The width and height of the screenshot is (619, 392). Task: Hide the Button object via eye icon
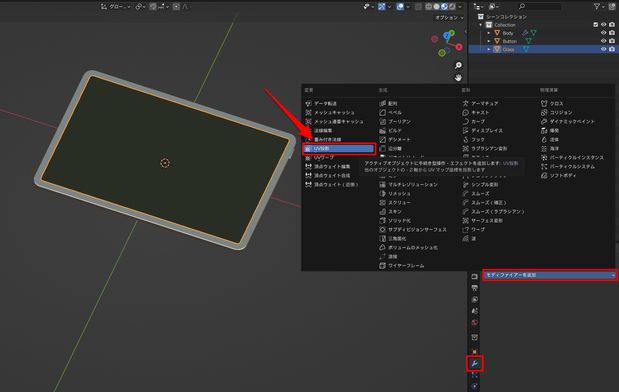(603, 41)
